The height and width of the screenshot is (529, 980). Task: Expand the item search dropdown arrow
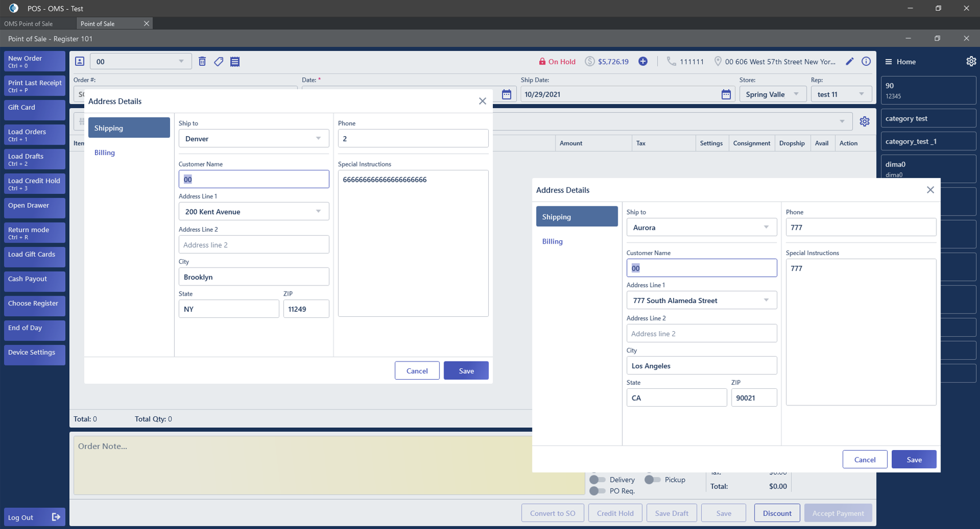842,121
